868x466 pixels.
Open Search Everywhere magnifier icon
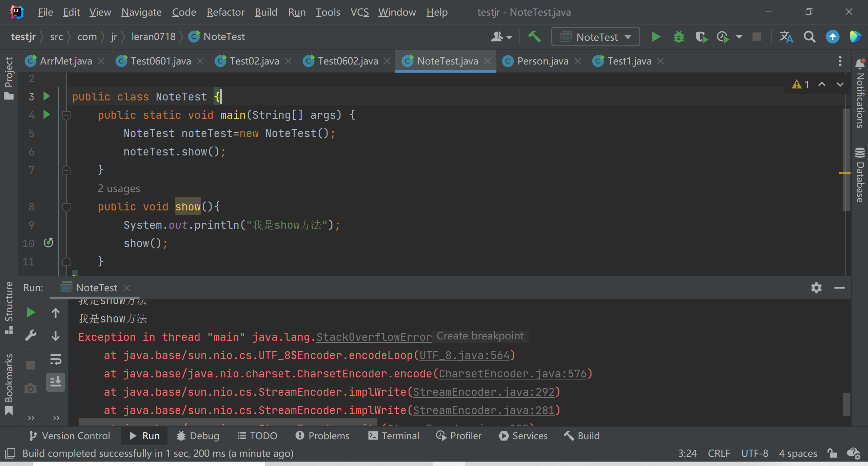[x=809, y=37]
